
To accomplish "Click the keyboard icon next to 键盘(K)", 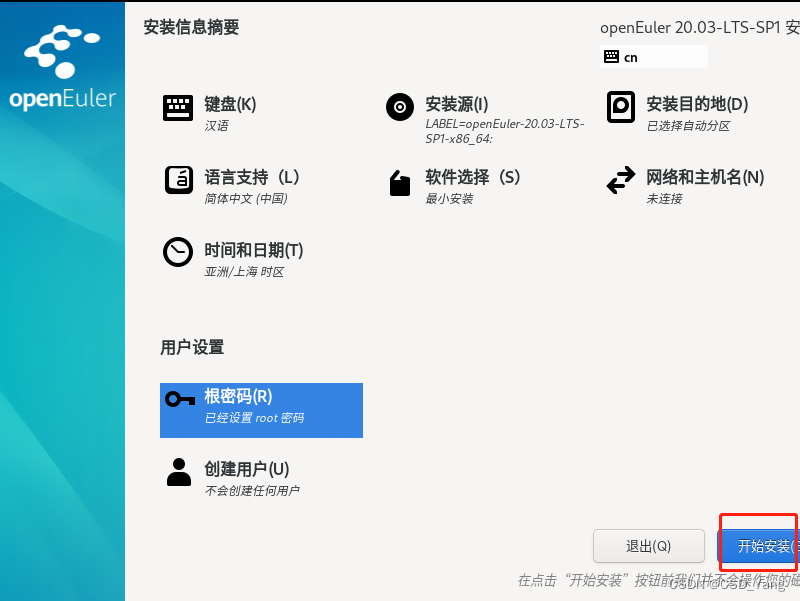I will pos(178,108).
